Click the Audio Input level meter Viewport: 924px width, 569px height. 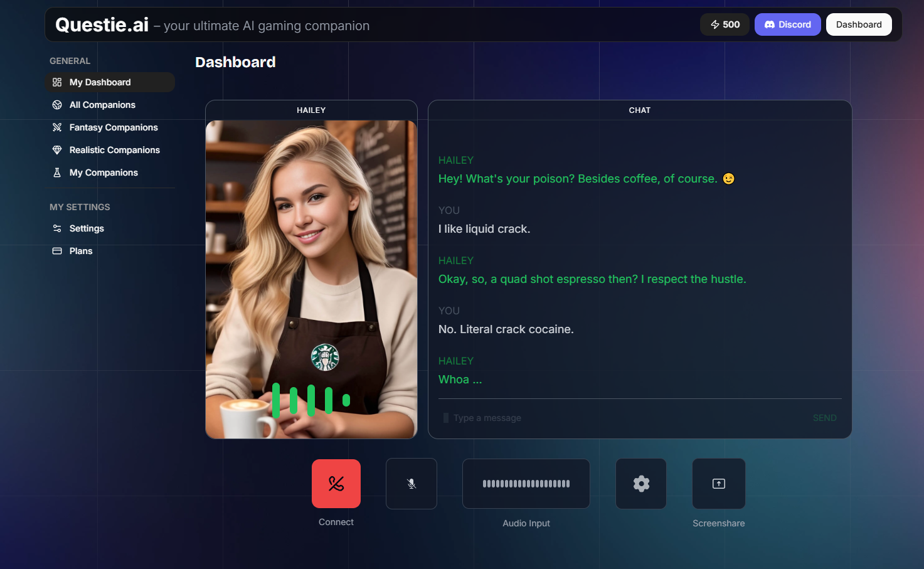(526, 484)
